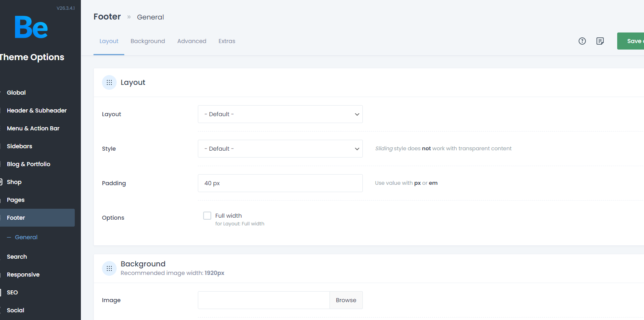Click the Theme Options heading
The height and width of the screenshot is (320, 644).
point(32,57)
